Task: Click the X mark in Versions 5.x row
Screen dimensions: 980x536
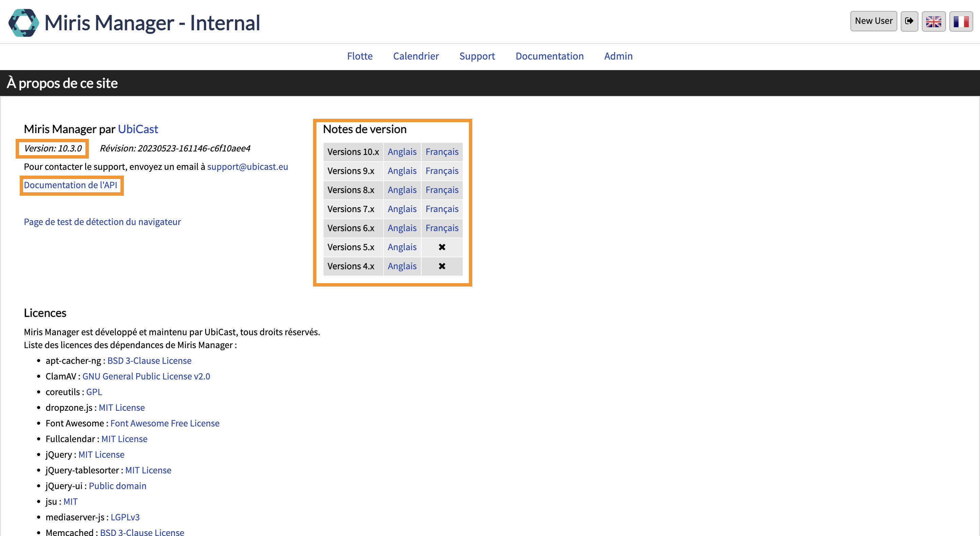Action: (442, 247)
